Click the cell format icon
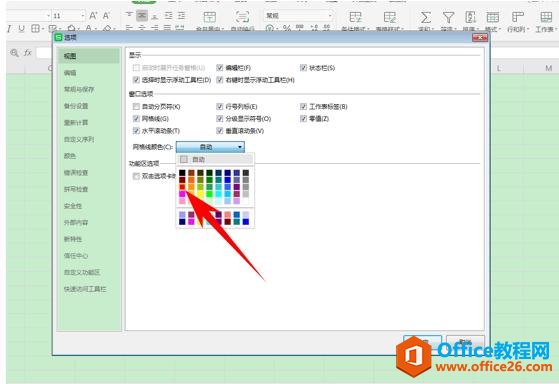The height and width of the screenshot is (384, 559). (493, 17)
